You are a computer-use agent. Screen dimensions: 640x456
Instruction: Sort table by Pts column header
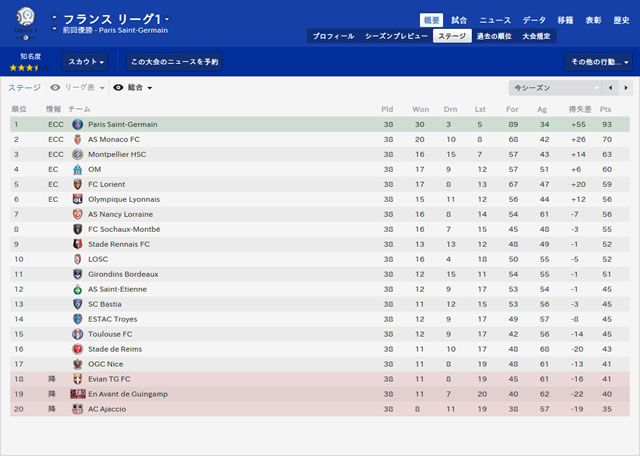coord(605,109)
